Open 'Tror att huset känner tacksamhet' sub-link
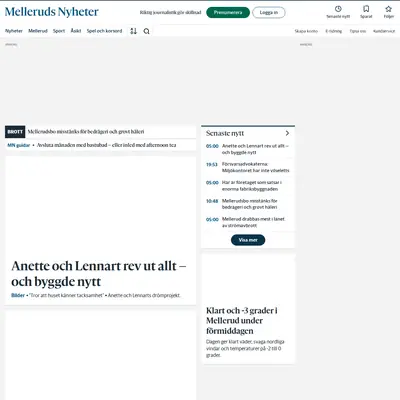Screen dimensions: 400x400 pyautogui.click(x=66, y=295)
